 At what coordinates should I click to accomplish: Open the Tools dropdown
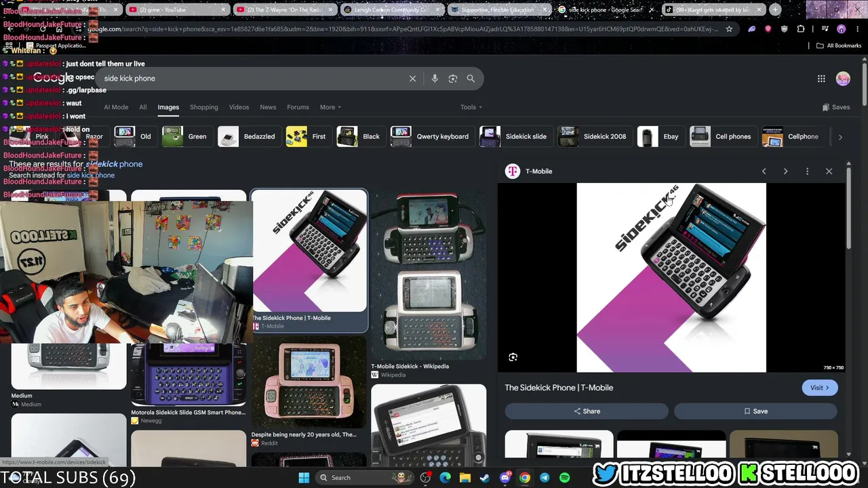click(471, 107)
